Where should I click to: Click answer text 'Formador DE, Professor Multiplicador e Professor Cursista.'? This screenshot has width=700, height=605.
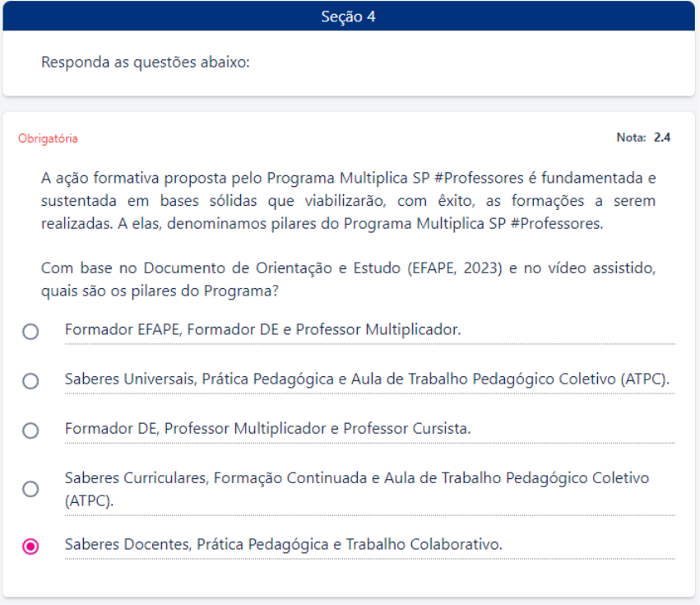268,429
